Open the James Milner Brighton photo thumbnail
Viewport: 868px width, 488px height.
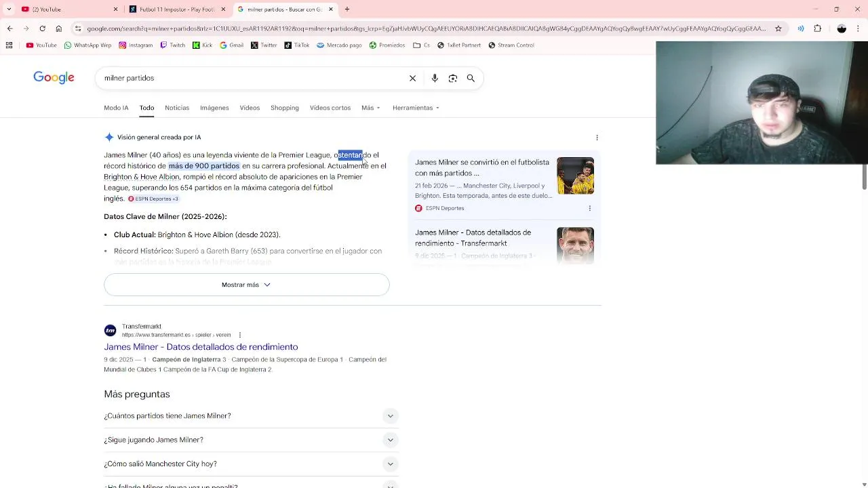pyautogui.click(x=575, y=176)
